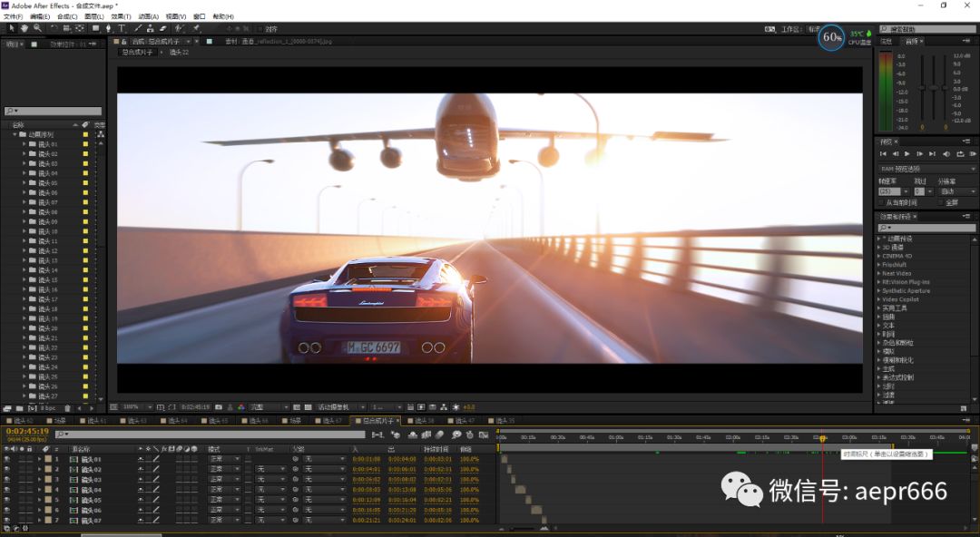Screen dimensions: 980x537
Task: Enable 全屏 full screen checkbox
Action: 941,202
